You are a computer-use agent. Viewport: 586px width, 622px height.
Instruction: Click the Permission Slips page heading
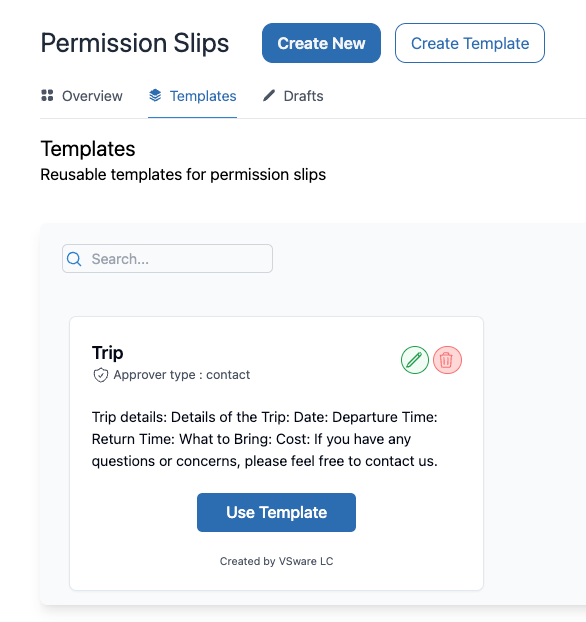pyautogui.click(x=135, y=43)
